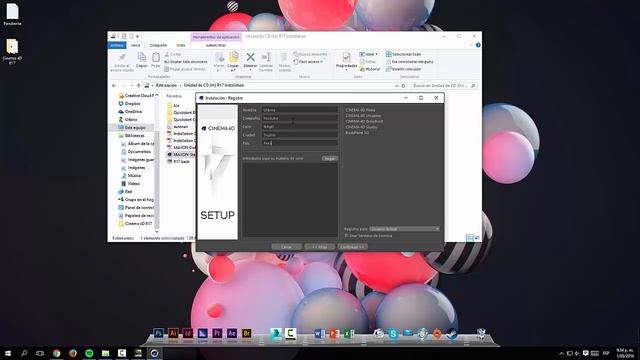Screen dimensions: 640x360
Task: Click Invertir selección in Explorer ribbon
Action: (403, 69)
